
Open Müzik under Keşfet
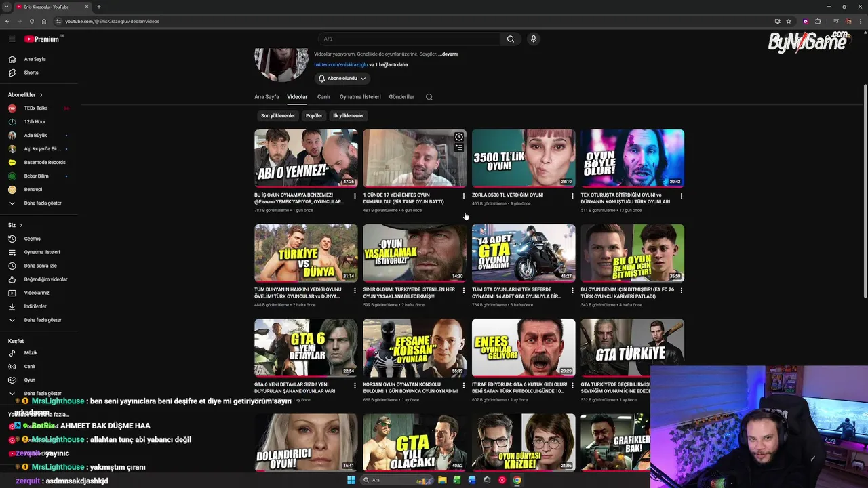point(39,352)
